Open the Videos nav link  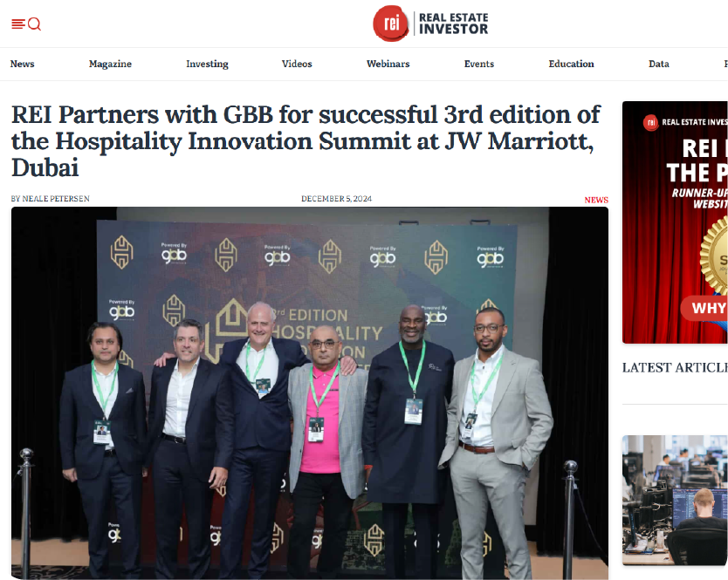[x=297, y=64]
